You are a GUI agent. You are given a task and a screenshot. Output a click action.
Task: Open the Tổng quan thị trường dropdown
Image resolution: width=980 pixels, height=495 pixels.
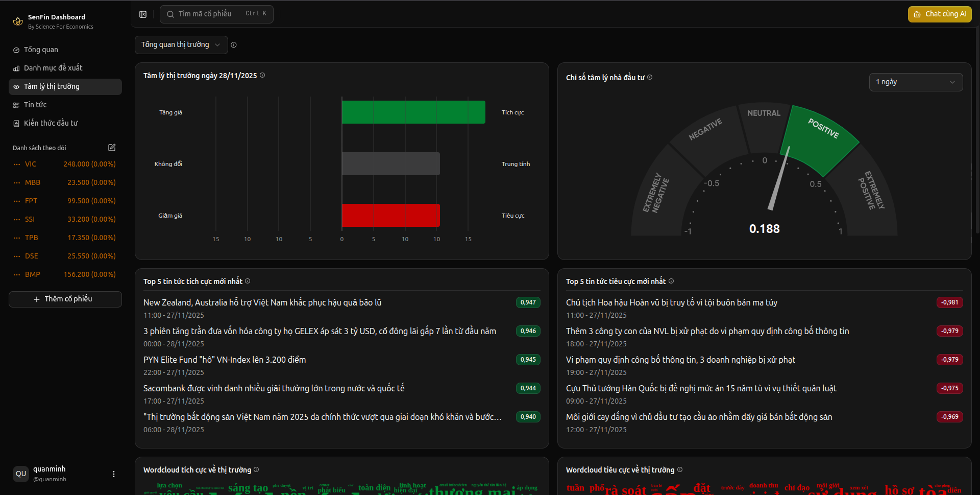(x=181, y=45)
